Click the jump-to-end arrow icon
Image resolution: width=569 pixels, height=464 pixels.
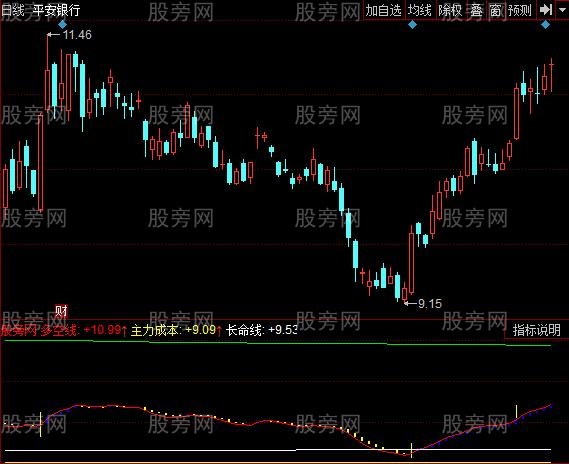coord(545,10)
